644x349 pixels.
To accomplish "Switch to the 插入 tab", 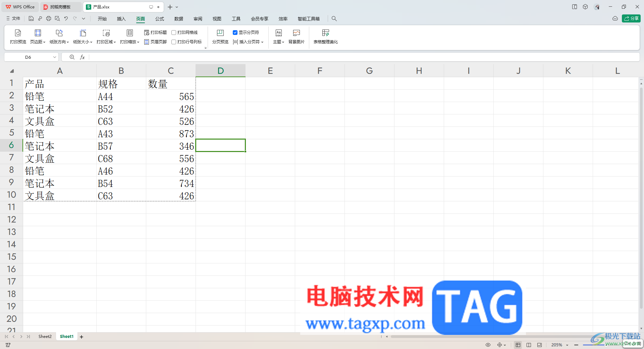I will pos(121,19).
